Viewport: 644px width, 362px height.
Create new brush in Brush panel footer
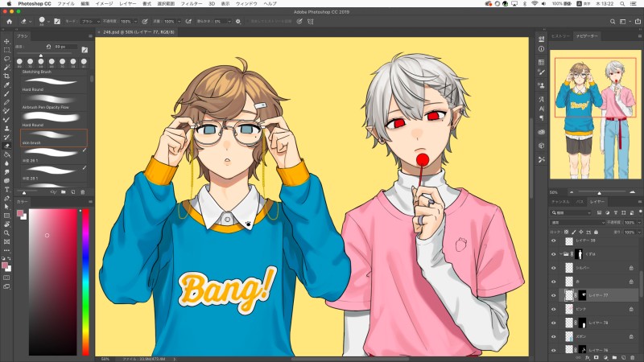click(x=72, y=192)
